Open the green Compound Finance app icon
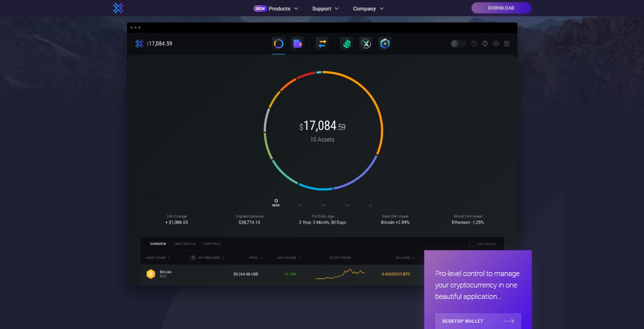Viewport: 644px width, 329px height. coord(346,43)
